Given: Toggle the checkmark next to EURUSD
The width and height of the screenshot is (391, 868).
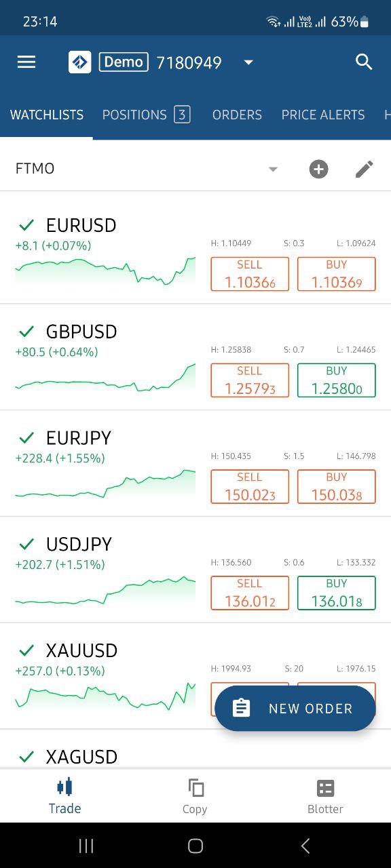Looking at the screenshot, I should pyautogui.click(x=26, y=225).
